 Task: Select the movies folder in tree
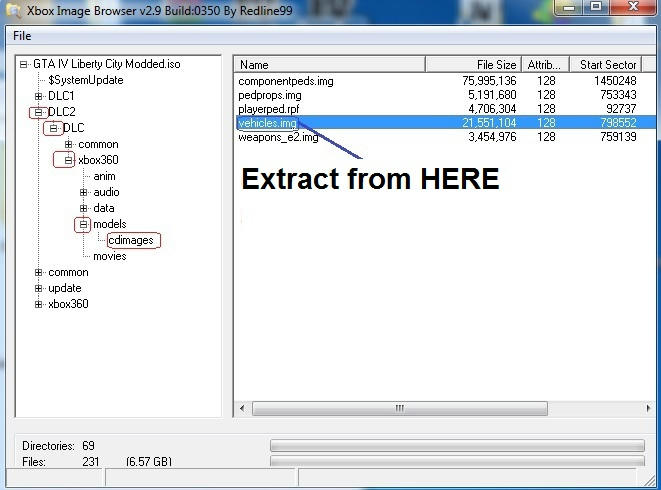click(109, 256)
